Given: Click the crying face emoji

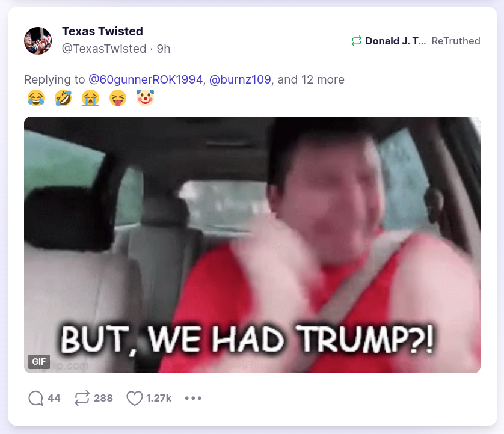Looking at the screenshot, I should pos(90,98).
